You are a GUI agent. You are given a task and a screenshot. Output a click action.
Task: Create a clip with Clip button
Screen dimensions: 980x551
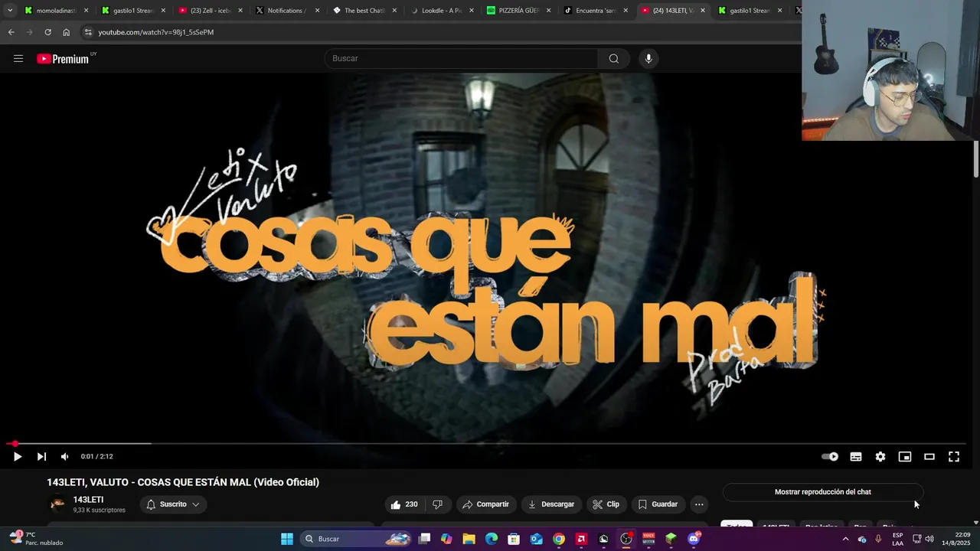[x=606, y=504]
